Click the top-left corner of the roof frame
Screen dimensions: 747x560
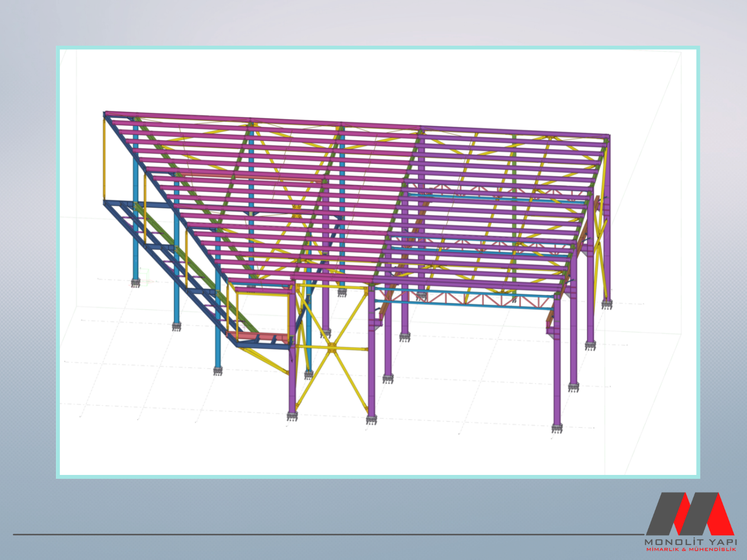coord(106,114)
